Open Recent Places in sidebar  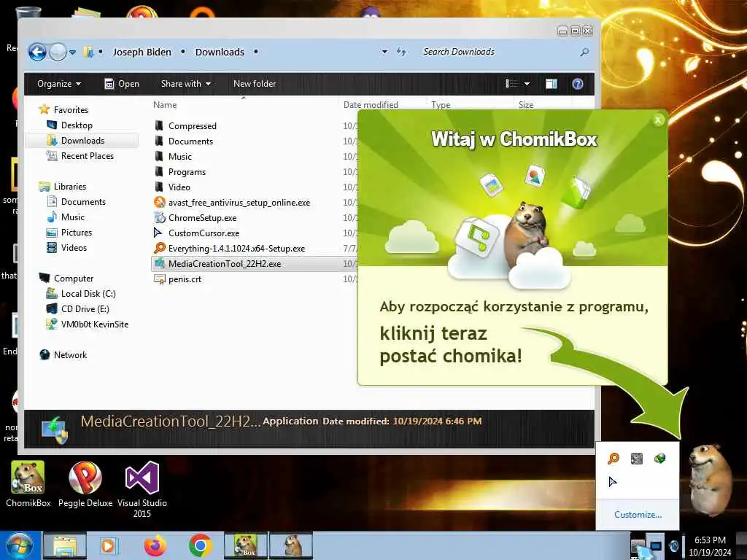coord(80,156)
